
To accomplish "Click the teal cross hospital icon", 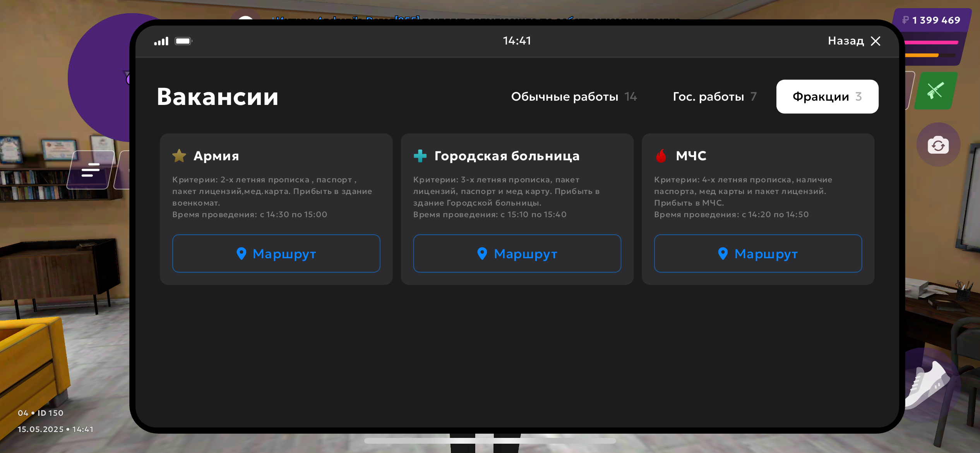I will coord(420,156).
